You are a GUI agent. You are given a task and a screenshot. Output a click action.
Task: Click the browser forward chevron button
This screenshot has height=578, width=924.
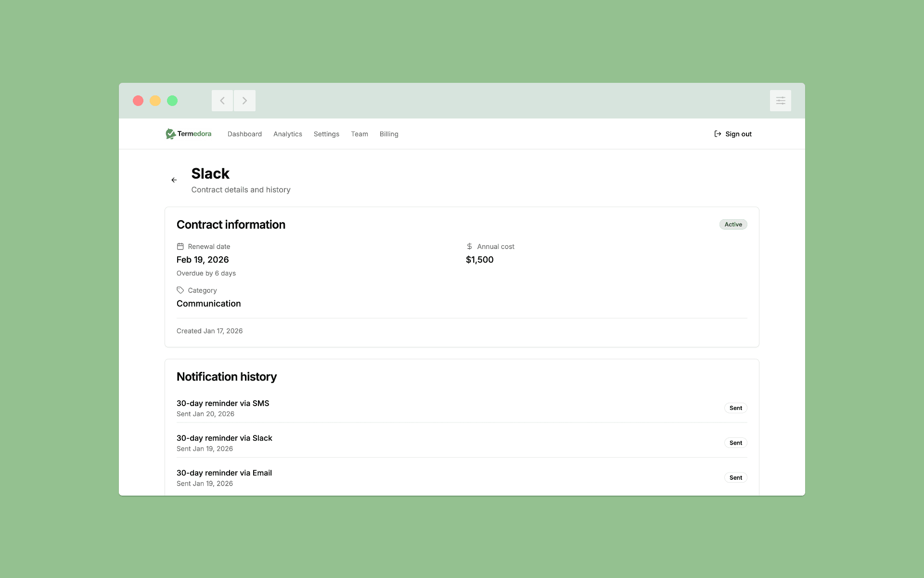(x=244, y=101)
